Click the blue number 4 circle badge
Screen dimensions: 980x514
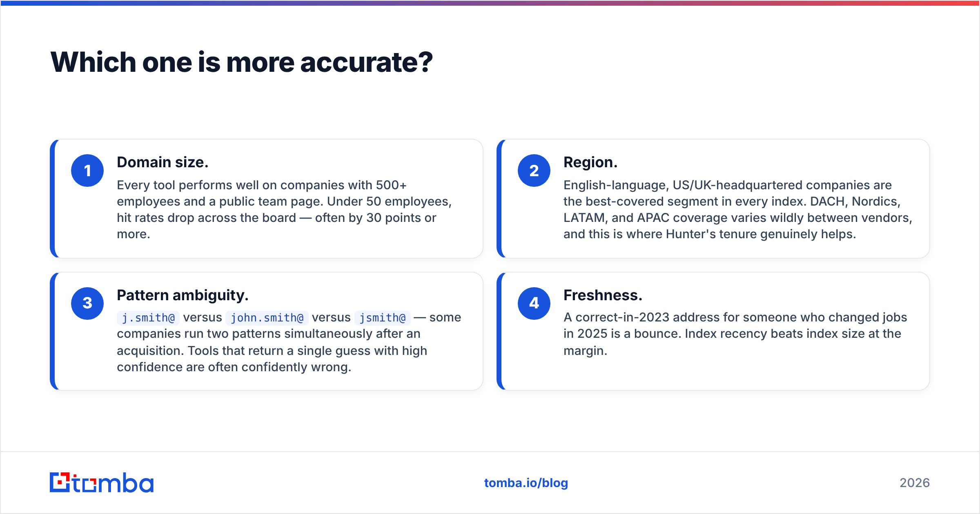click(534, 303)
